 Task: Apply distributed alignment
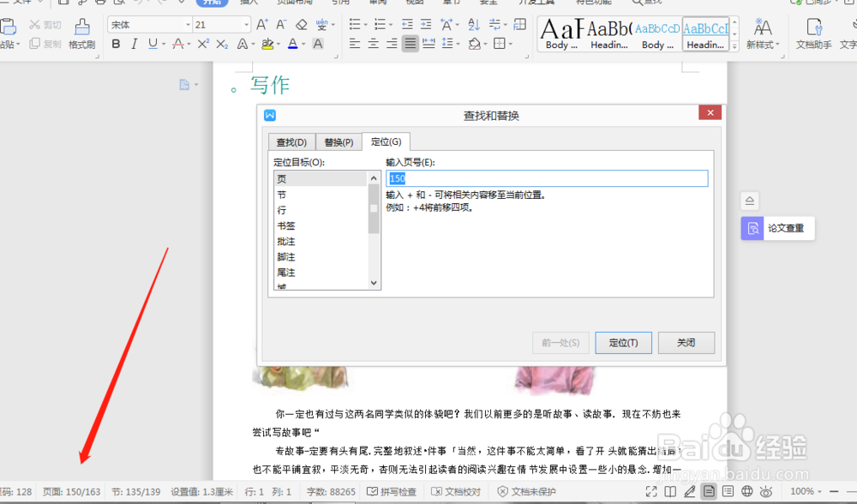429,44
